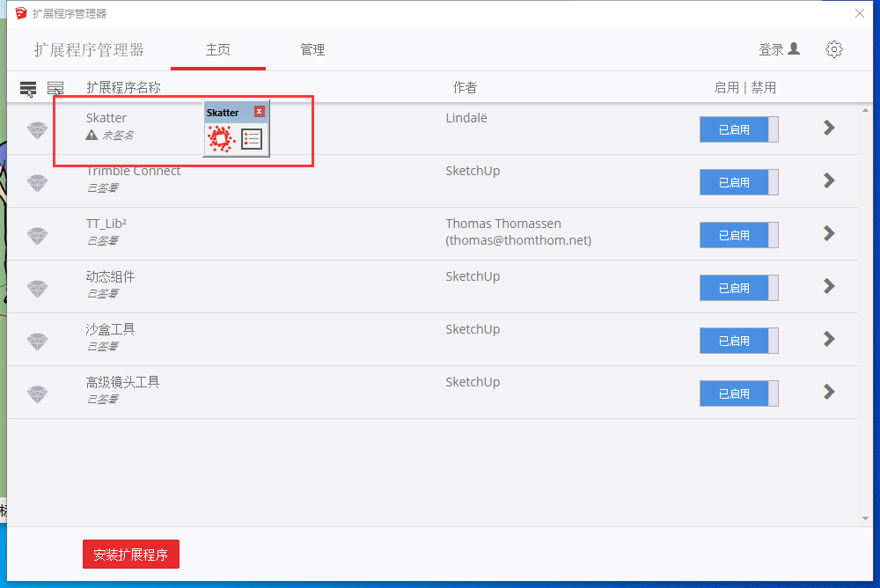Image resolution: width=880 pixels, height=588 pixels.
Task: Toggle the 已启用 switch for TT_Lib²
Action: click(x=738, y=235)
